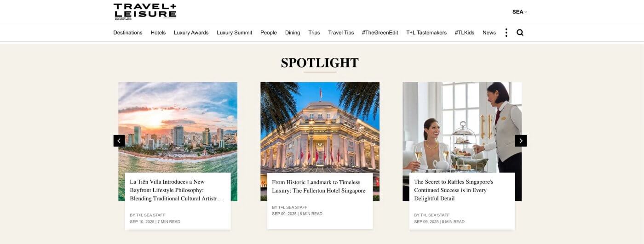
Task: Open the search magnifier icon
Action: (x=520, y=33)
